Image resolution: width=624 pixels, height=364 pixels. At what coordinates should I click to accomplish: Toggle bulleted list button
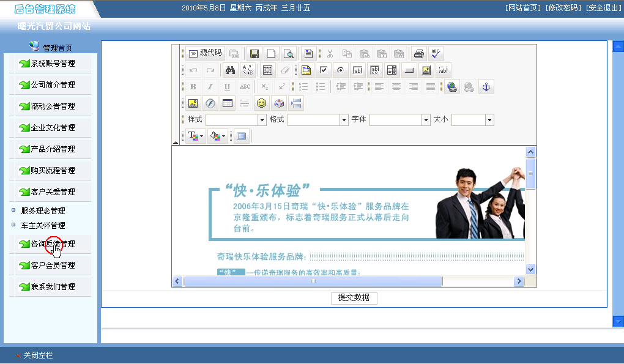[x=321, y=87]
